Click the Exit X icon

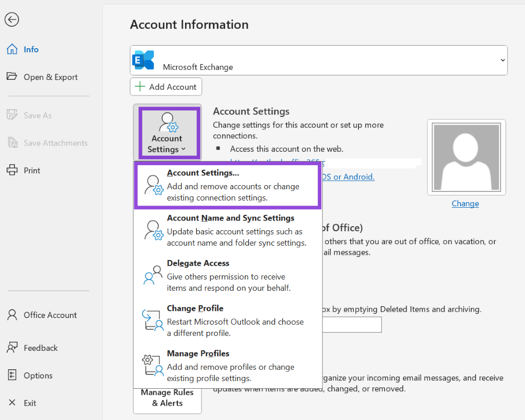(x=12, y=402)
